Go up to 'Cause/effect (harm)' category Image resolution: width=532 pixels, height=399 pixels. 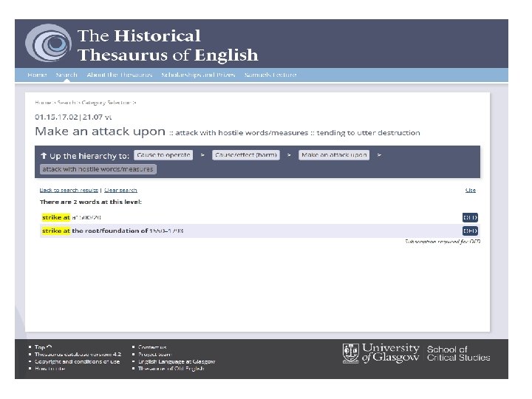click(246, 155)
